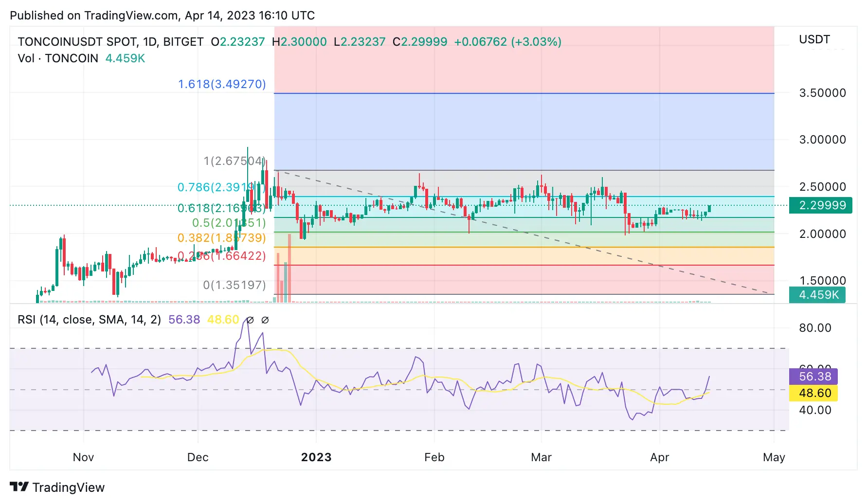Click the Dec label on time axis
The image size is (867, 504).
[x=198, y=457]
